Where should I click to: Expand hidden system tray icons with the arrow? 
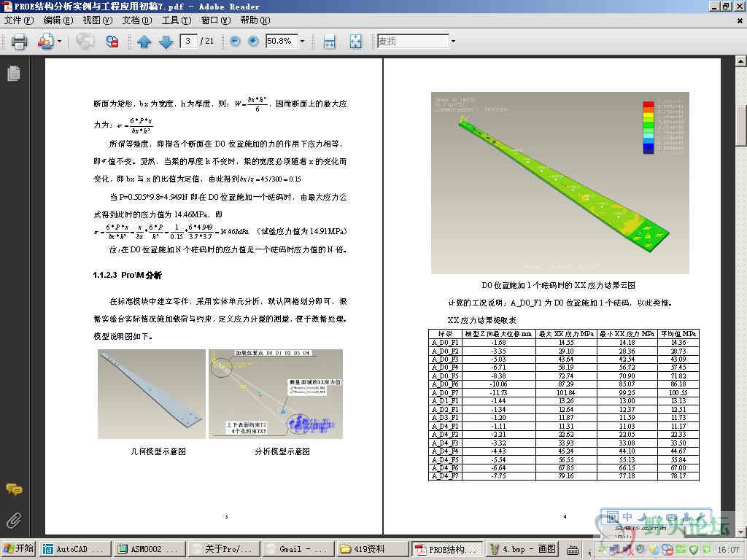tap(589, 553)
